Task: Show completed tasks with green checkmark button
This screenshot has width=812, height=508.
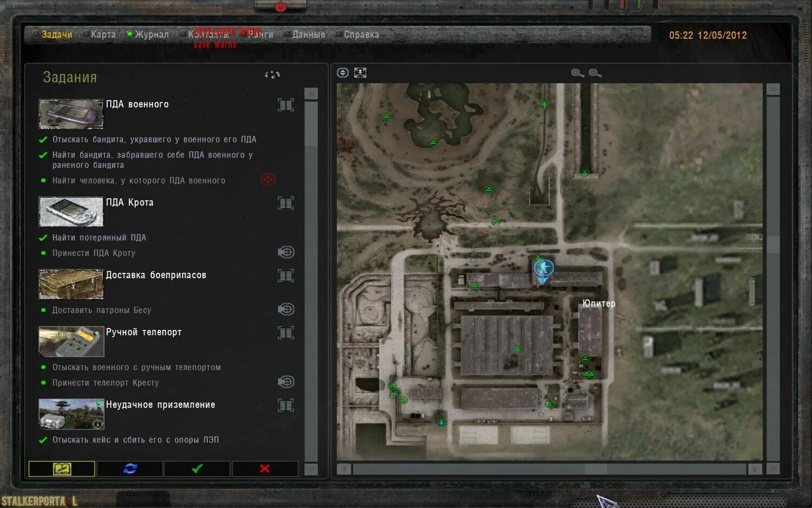Action: pyautogui.click(x=197, y=468)
